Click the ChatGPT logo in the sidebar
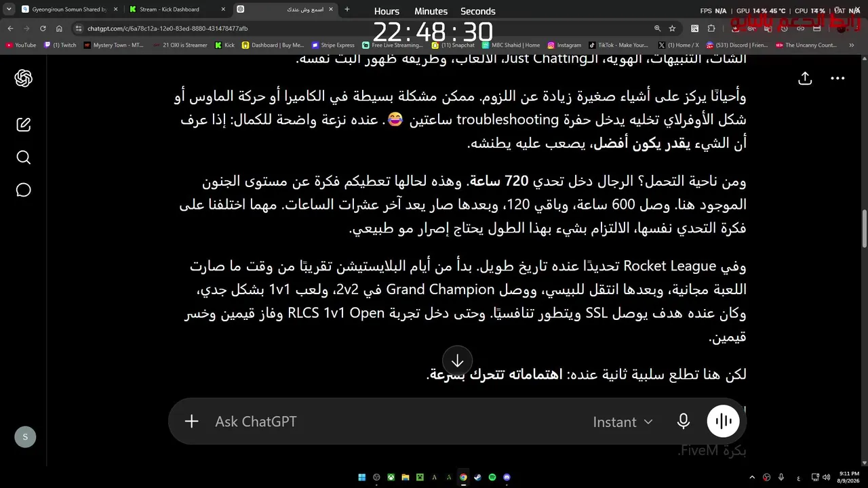Viewport: 868px width, 488px height. pyautogui.click(x=24, y=79)
